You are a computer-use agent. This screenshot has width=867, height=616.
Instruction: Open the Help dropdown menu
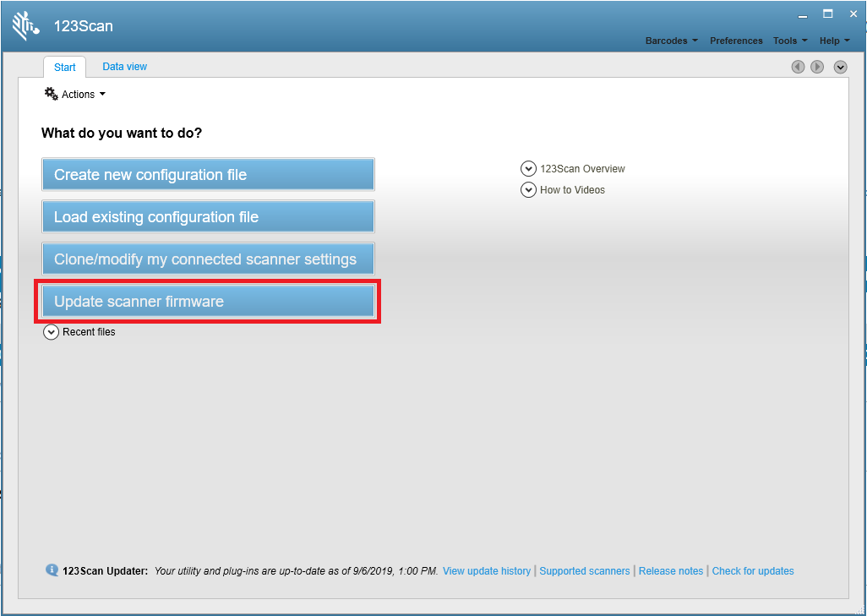[x=833, y=40]
